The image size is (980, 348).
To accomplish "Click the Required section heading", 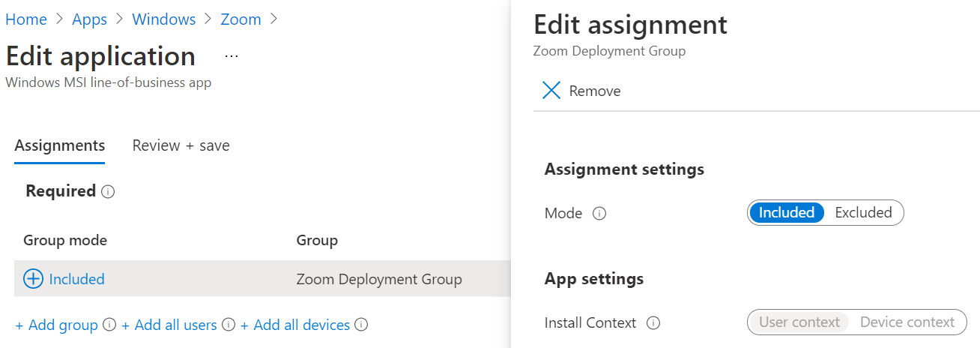I will (61, 191).
